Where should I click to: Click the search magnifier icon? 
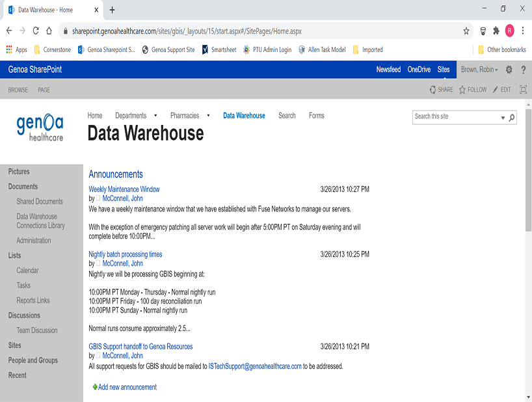(x=512, y=118)
